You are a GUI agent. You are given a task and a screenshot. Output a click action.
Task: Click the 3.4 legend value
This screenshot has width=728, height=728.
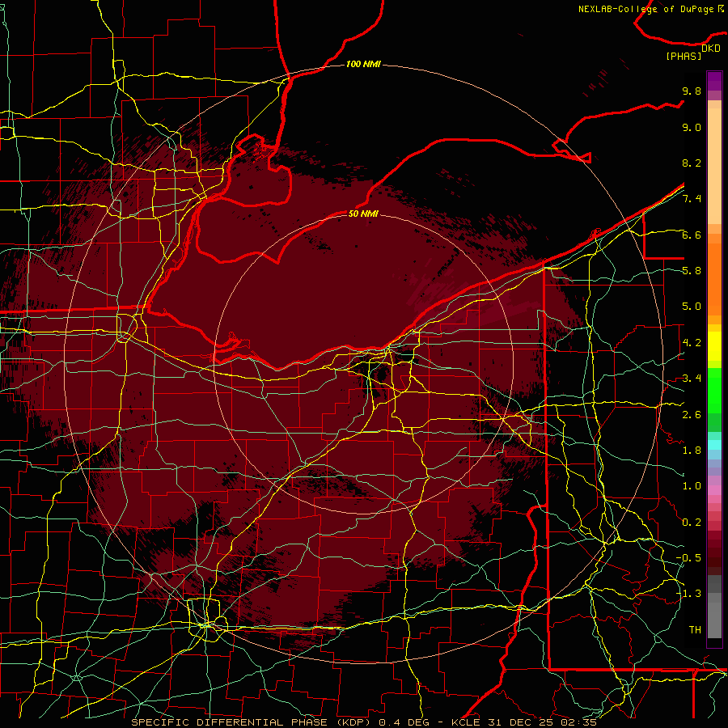(x=692, y=379)
